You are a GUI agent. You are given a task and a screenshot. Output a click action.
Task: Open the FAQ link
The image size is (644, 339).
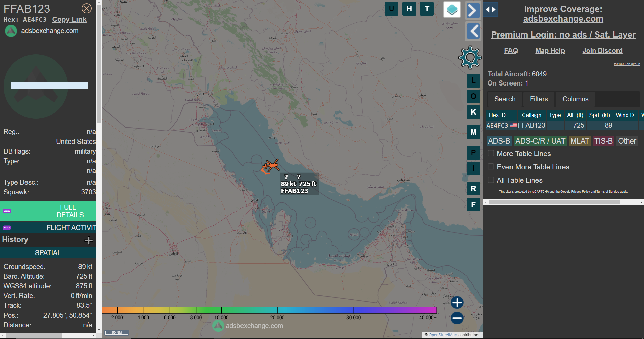pos(511,51)
